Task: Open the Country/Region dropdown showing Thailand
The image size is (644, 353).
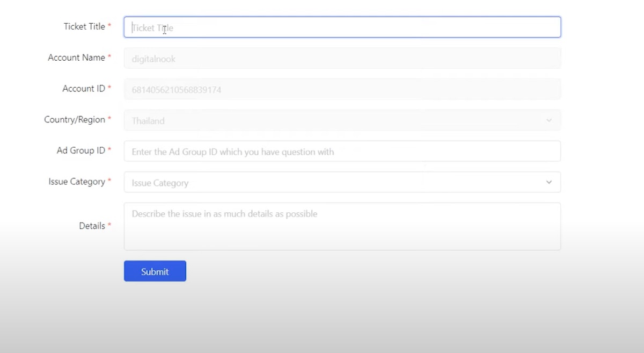Action: click(342, 120)
